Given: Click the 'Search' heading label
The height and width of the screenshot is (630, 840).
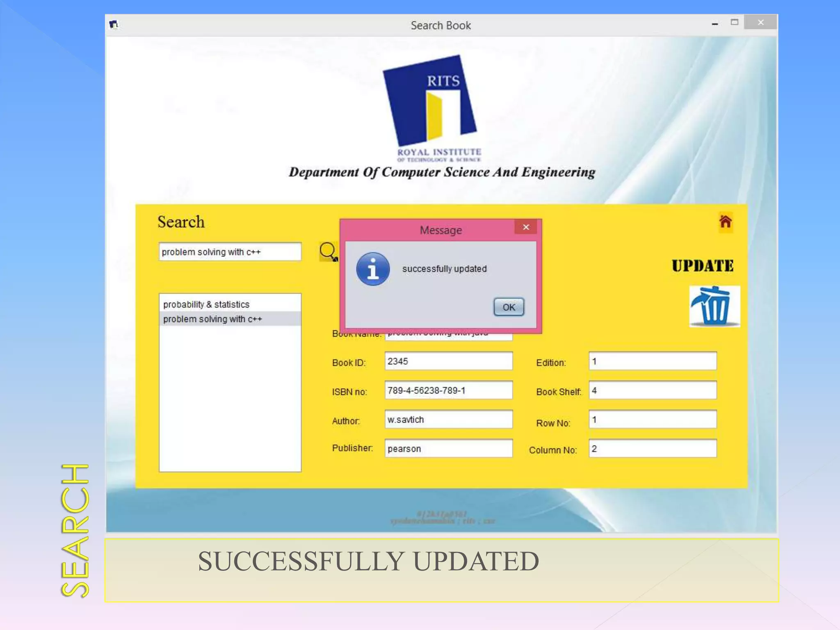Looking at the screenshot, I should [x=181, y=222].
